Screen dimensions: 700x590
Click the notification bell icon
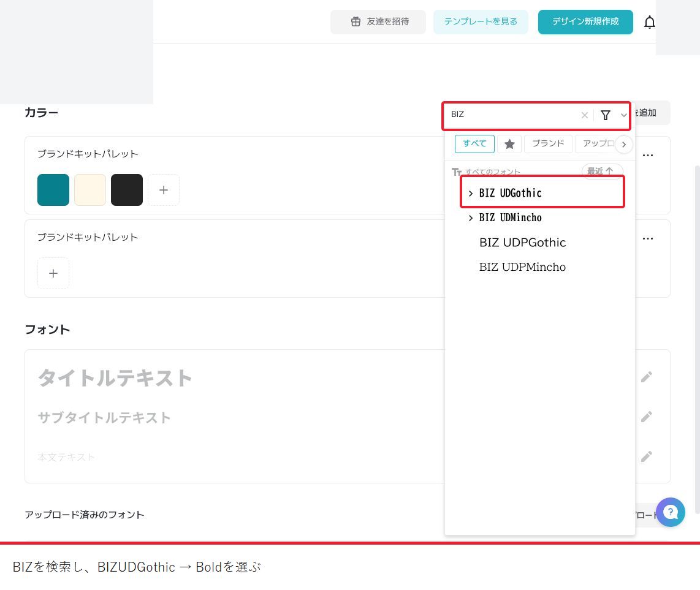click(x=650, y=22)
